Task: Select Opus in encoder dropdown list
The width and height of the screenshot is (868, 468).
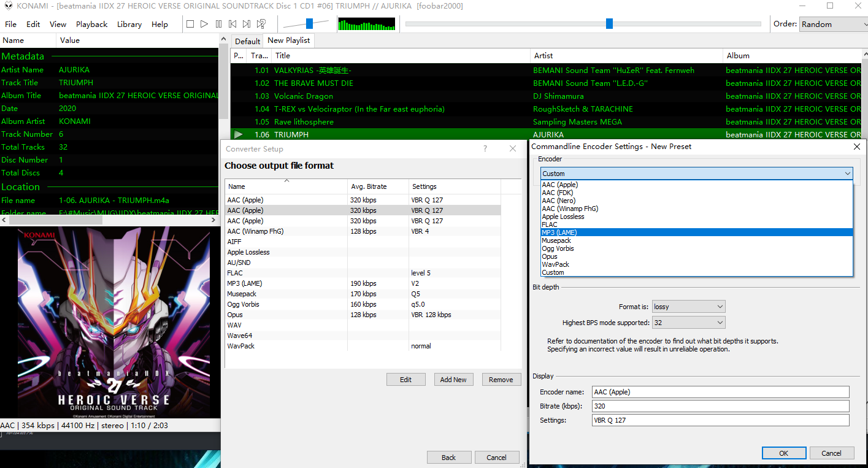Action: tap(697, 256)
